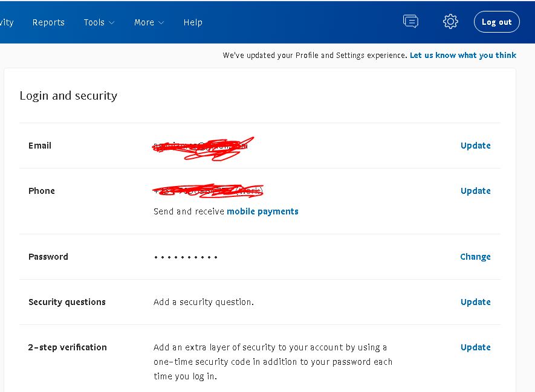Open the More navigation menu
This screenshot has height=392, width=535.
(145, 22)
